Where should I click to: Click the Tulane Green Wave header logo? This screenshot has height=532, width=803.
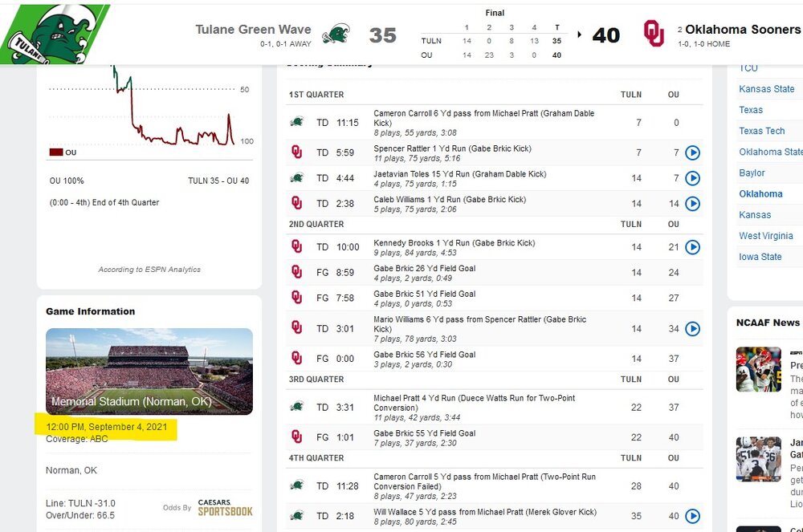(x=336, y=35)
